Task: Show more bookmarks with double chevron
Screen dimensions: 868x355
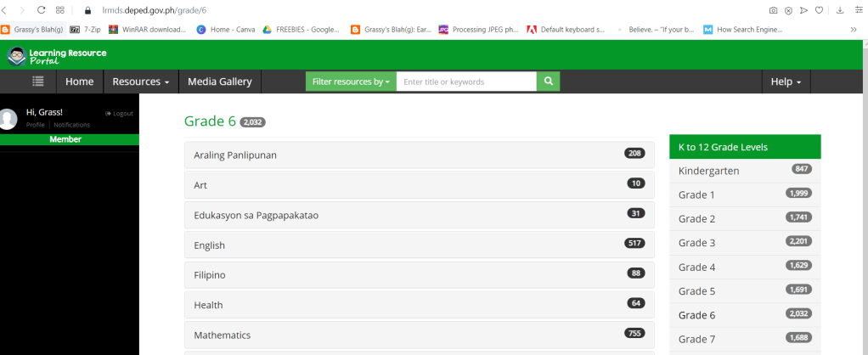Action: (854, 29)
